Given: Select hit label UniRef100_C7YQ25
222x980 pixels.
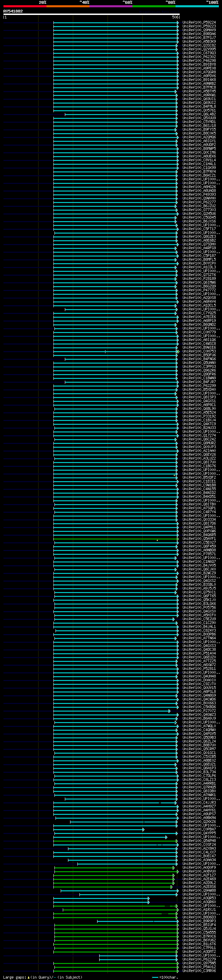Looking at the screenshot, I should point(199,313).
